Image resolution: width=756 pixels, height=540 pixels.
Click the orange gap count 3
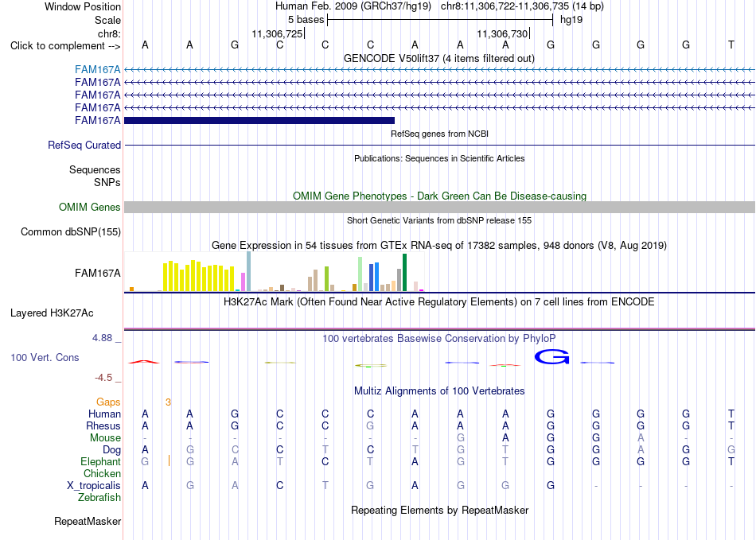coord(168,402)
